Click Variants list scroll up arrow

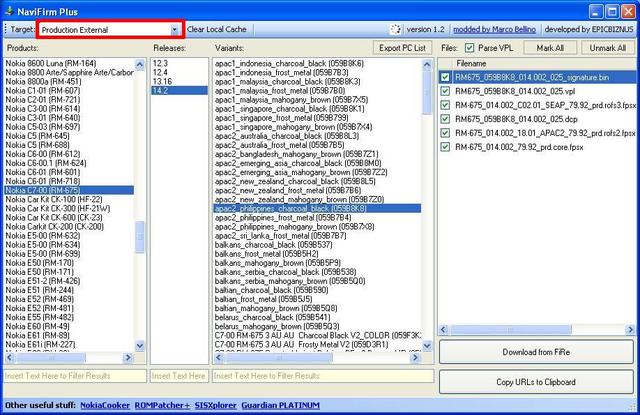[427, 64]
